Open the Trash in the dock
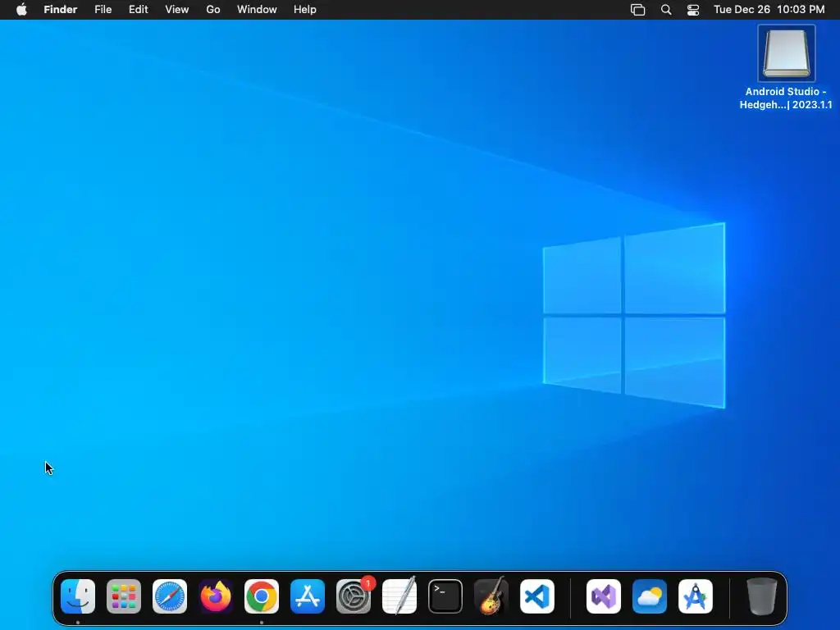This screenshot has width=840, height=630. (x=761, y=596)
